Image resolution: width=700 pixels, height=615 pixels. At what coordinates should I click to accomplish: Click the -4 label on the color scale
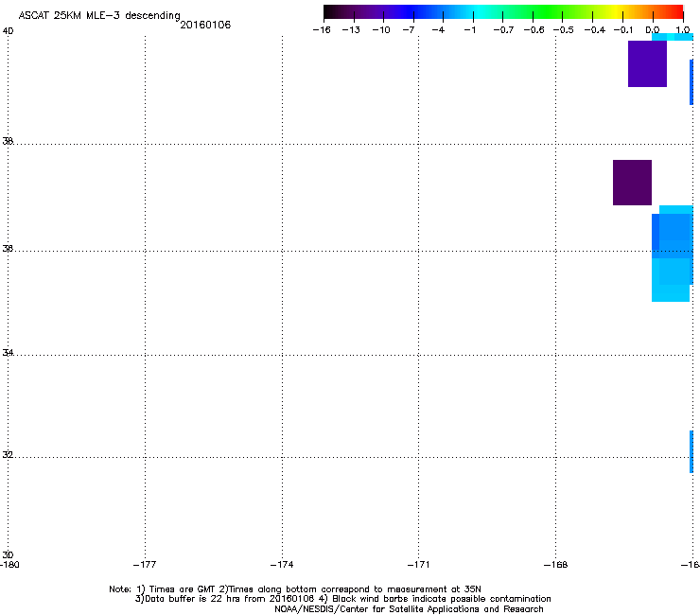(438, 30)
